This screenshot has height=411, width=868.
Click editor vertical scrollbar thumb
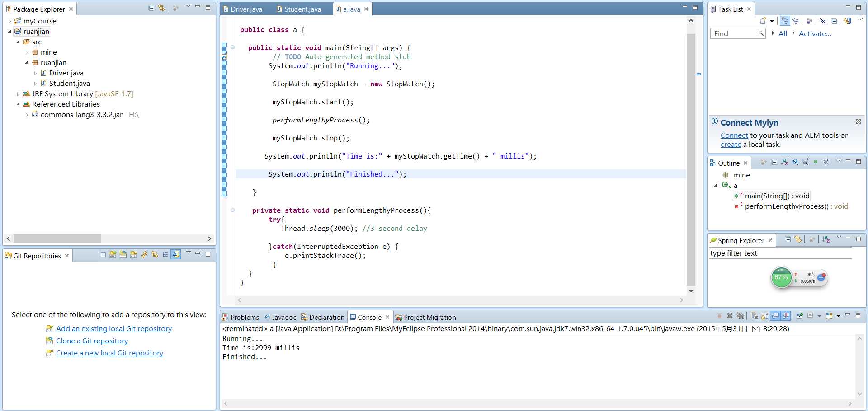click(x=691, y=160)
